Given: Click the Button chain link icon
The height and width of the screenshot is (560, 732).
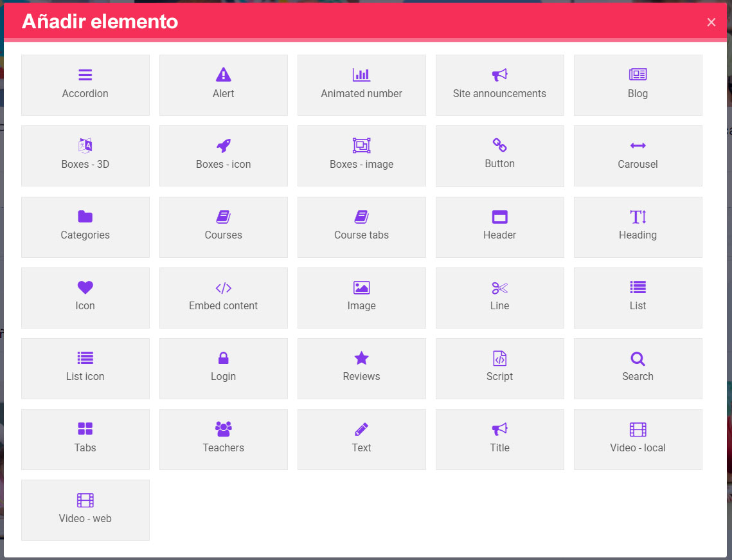Looking at the screenshot, I should (x=499, y=145).
